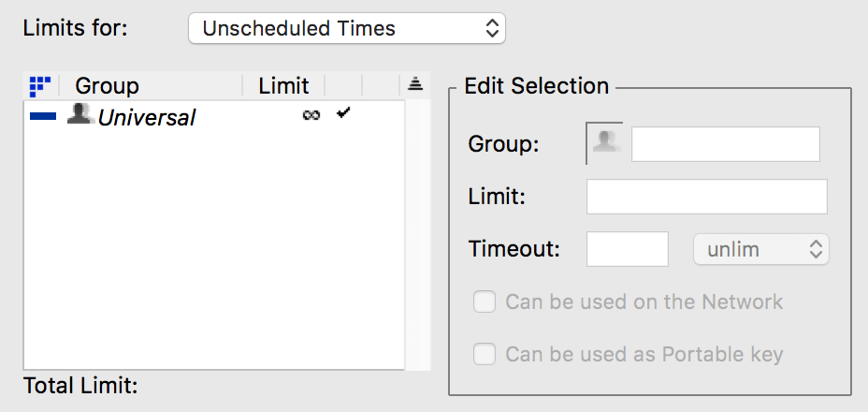
Task: Click the group avatar icon in Edit Selection
Action: pyautogui.click(x=606, y=144)
